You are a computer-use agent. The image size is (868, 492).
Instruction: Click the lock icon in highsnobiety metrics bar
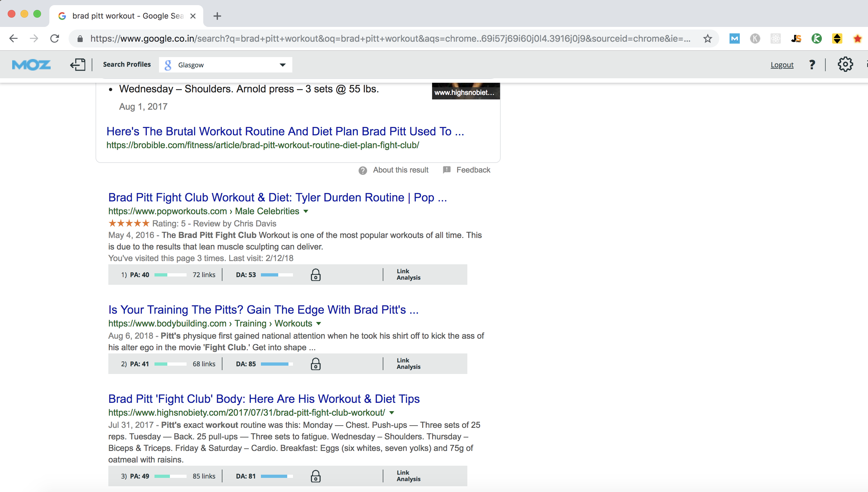pyautogui.click(x=316, y=476)
